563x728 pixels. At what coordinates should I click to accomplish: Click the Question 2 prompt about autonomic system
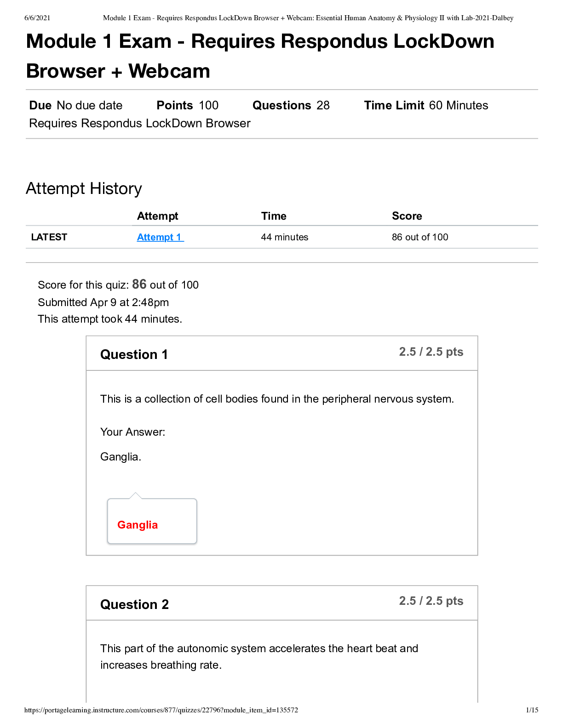click(x=259, y=657)
